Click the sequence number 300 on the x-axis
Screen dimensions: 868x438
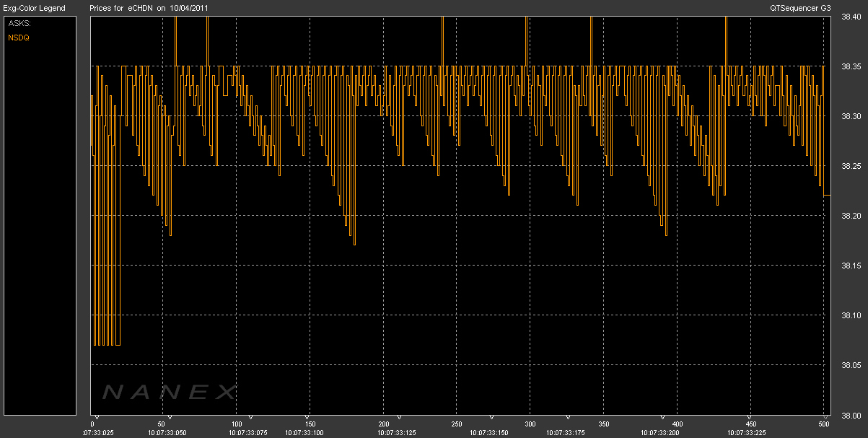point(530,424)
